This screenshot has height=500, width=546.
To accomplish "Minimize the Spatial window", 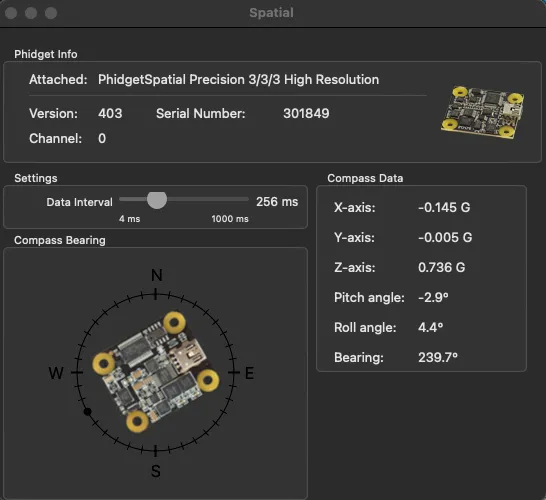I will (x=31, y=13).
